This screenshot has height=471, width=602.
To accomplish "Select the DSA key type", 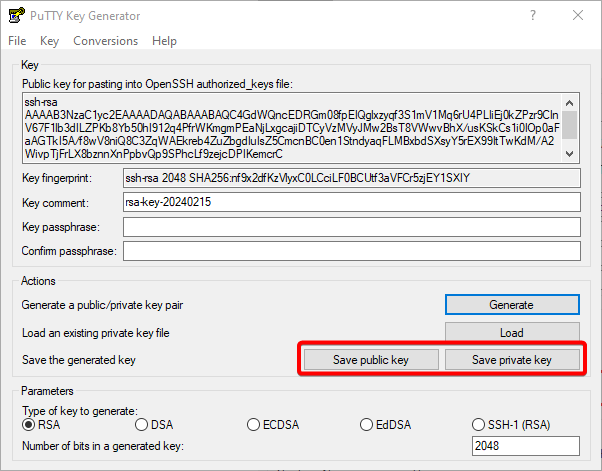I will click(x=154, y=425).
